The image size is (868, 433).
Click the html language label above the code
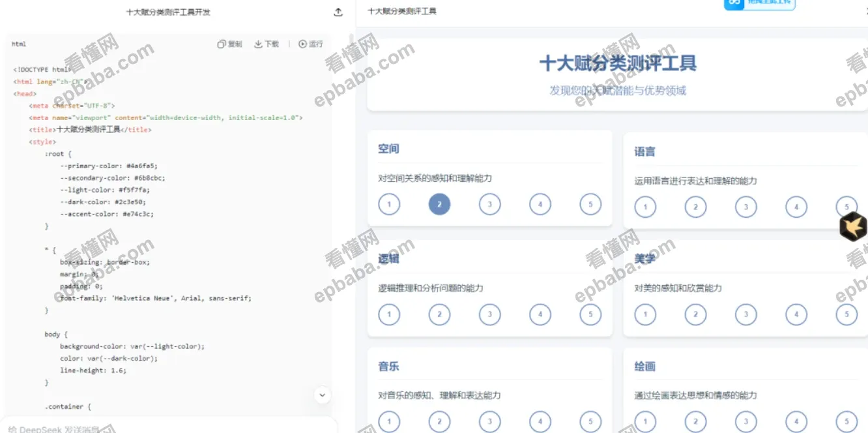(19, 44)
